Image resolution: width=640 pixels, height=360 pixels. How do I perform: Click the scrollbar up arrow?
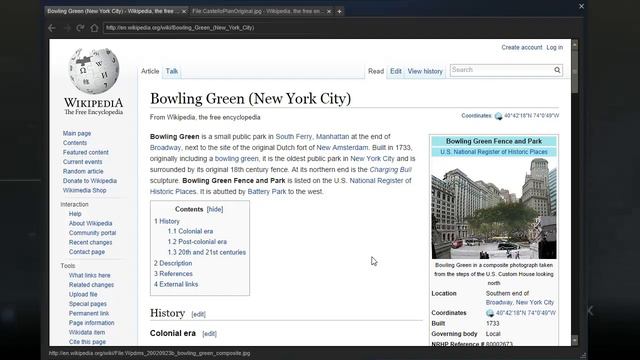(575, 44)
